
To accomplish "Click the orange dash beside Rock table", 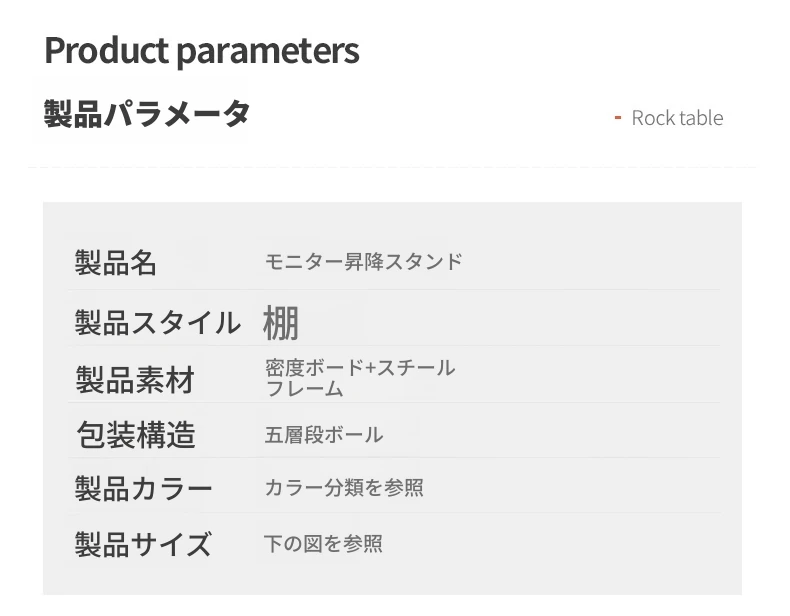I will point(618,118).
